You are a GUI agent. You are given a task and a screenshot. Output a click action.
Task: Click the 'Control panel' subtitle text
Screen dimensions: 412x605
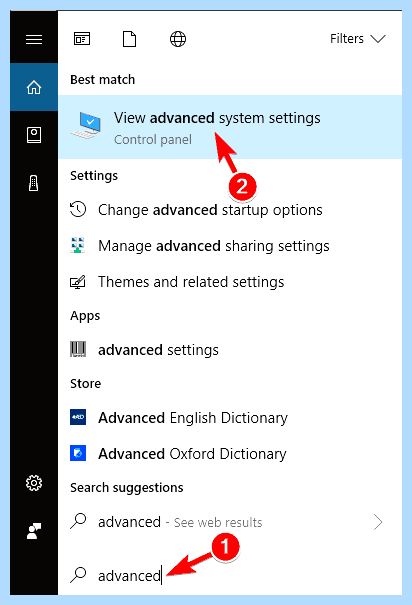pos(153,139)
